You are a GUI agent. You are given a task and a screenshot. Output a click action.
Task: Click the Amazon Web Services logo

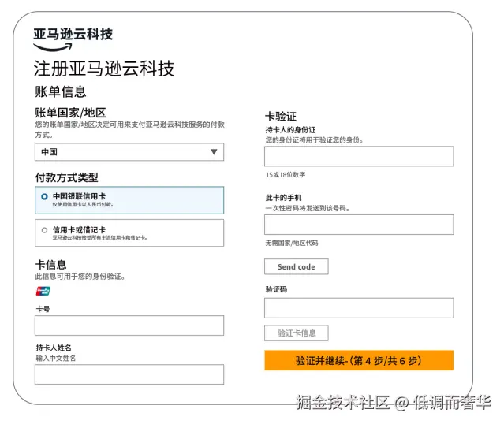(73, 39)
